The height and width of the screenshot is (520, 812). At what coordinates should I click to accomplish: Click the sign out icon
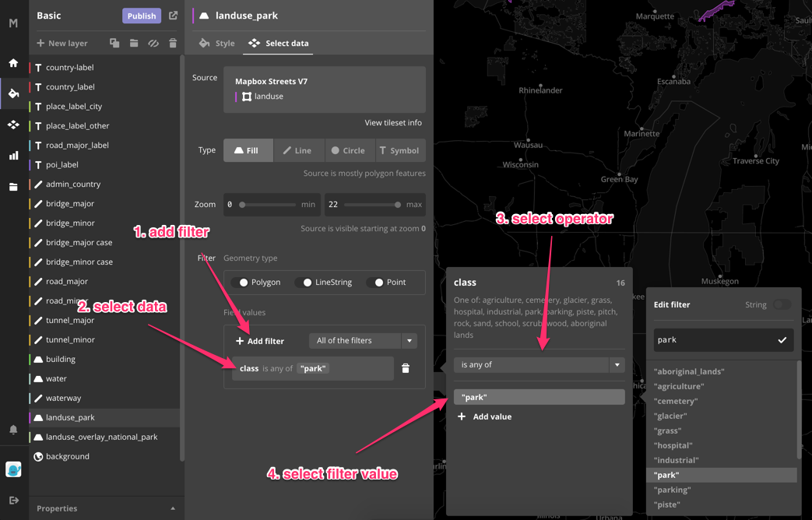coord(13,501)
